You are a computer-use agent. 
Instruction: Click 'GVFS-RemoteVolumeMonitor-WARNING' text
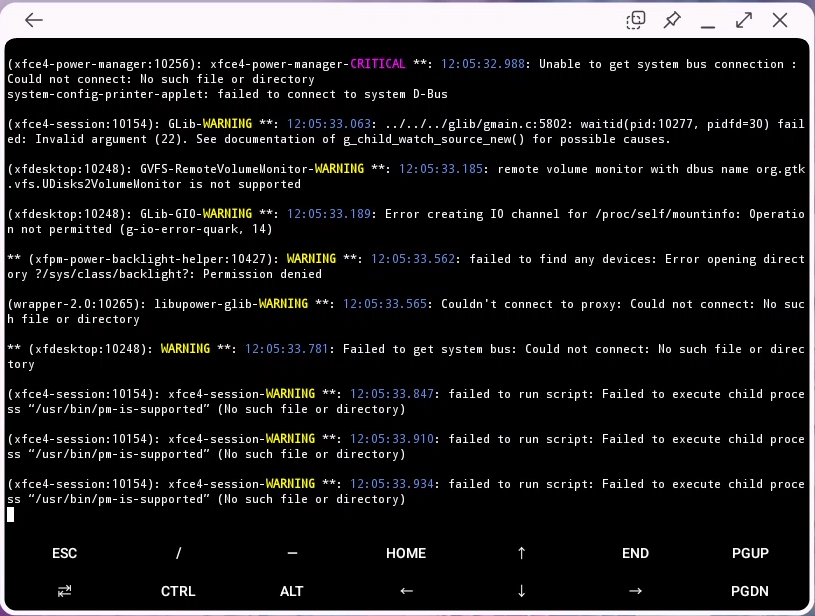pyautogui.click(x=252, y=169)
